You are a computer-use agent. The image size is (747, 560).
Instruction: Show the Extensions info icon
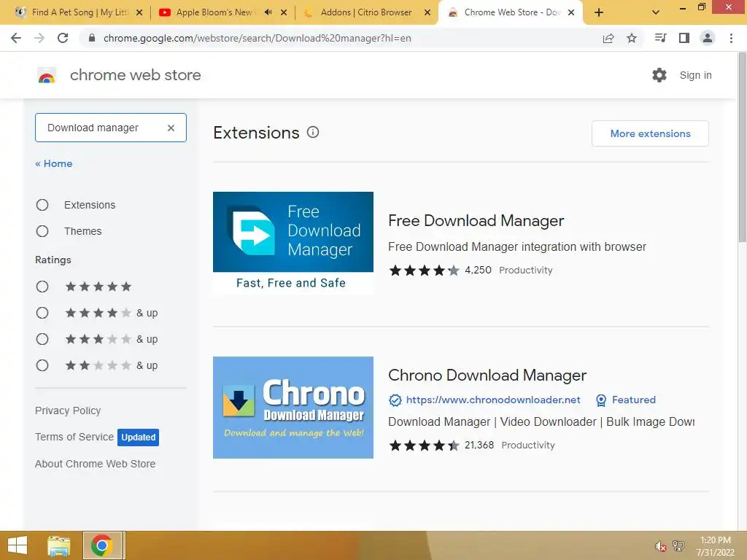point(312,133)
